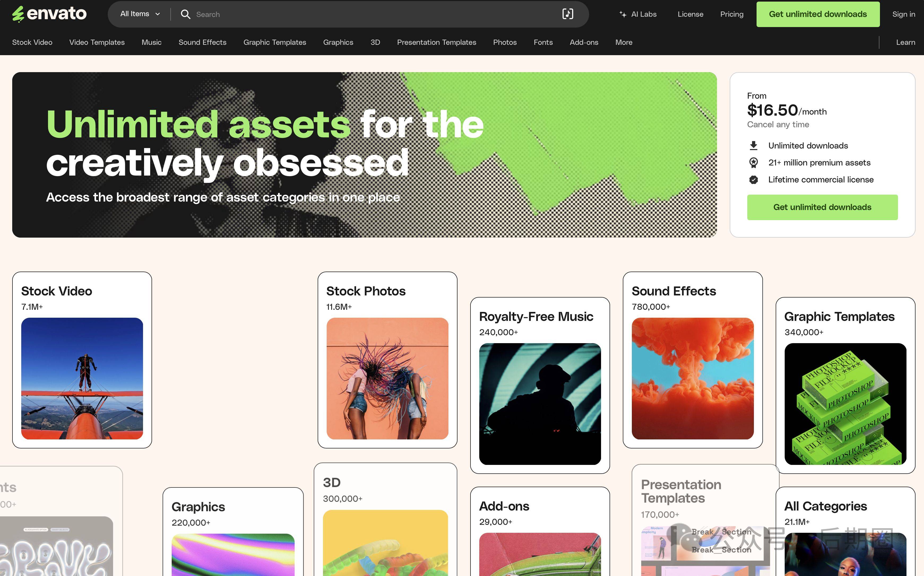Click the 21.1M+ count text
This screenshot has width=924, height=576.
pyautogui.click(x=797, y=522)
